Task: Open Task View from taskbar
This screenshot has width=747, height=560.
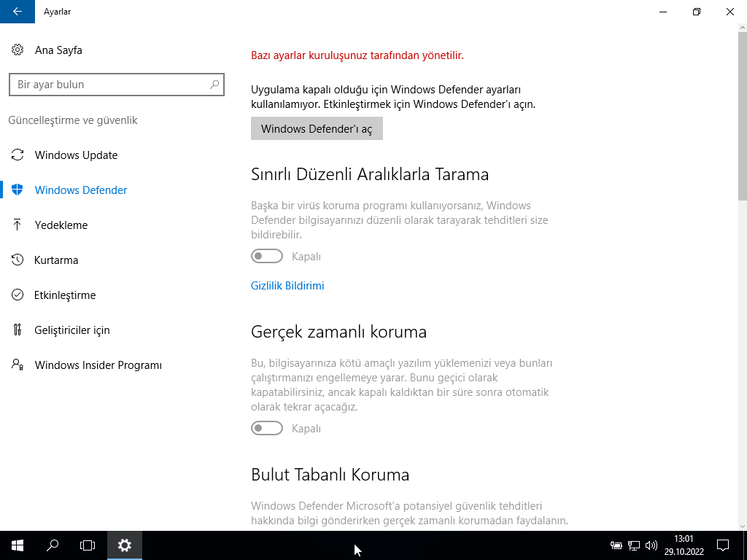Action: point(88,545)
